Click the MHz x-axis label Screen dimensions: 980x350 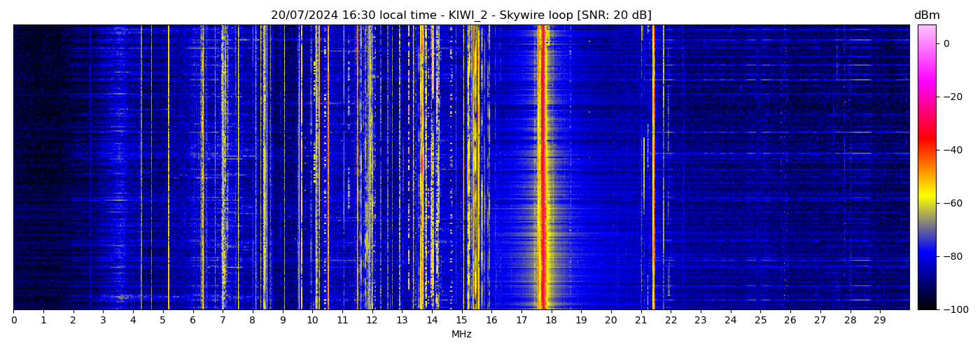click(x=461, y=335)
